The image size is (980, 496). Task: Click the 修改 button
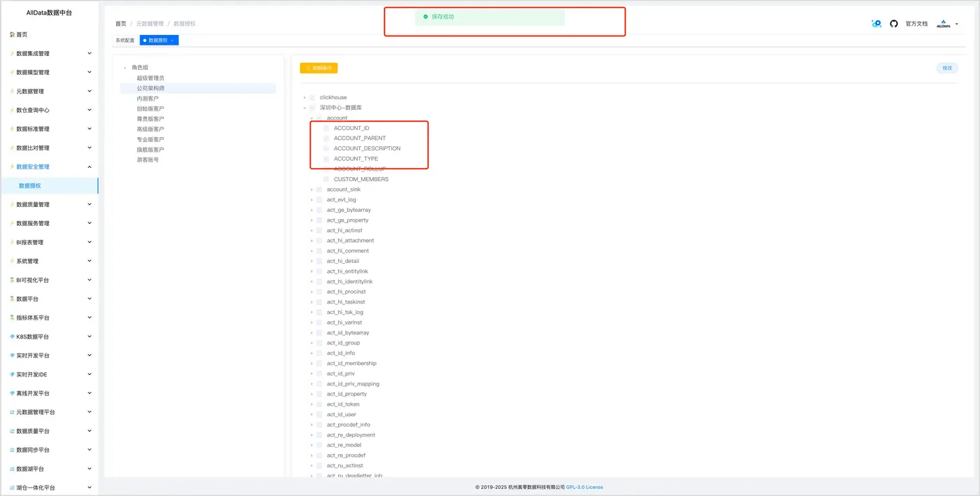coord(947,68)
